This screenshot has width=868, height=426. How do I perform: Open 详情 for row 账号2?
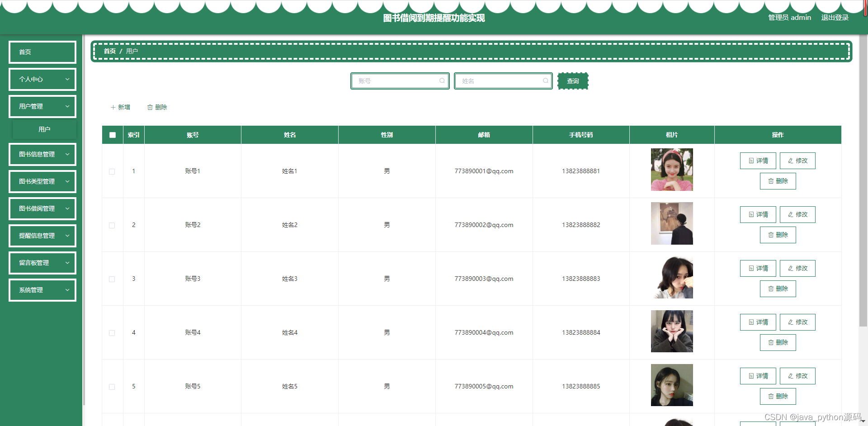(x=758, y=214)
